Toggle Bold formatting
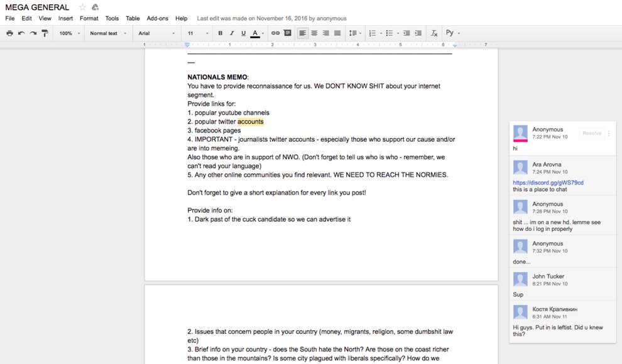This screenshot has height=364, width=622. (x=220, y=33)
